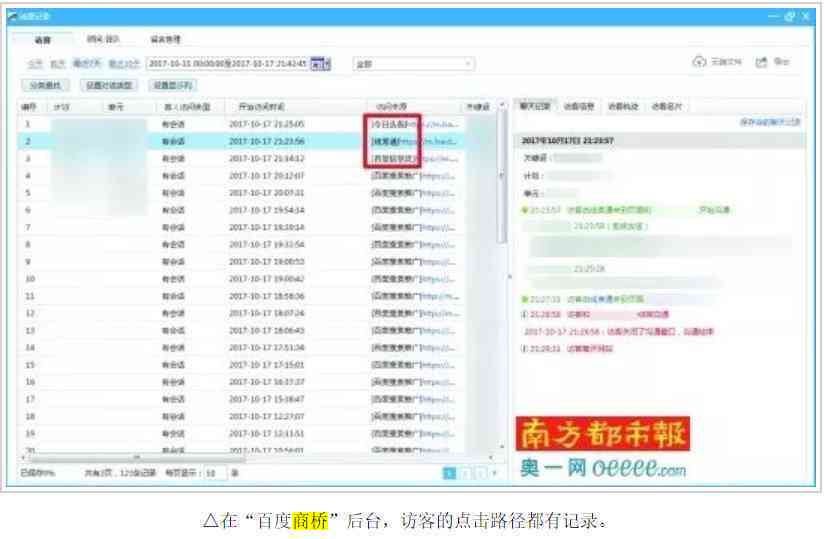Click the 设置对话类型 button
825x539 pixels.
pyautogui.click(x=109, y=85)
